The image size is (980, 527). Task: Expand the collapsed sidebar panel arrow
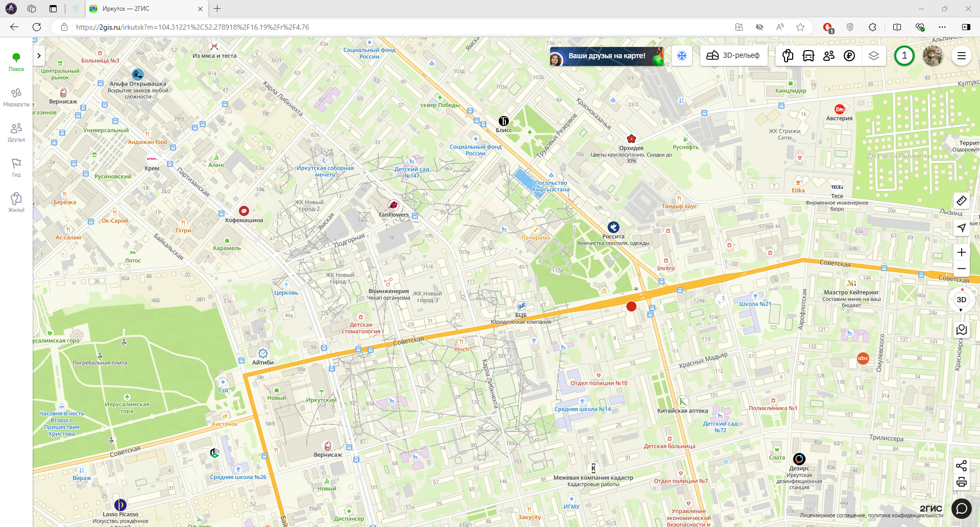click(39, 56)
